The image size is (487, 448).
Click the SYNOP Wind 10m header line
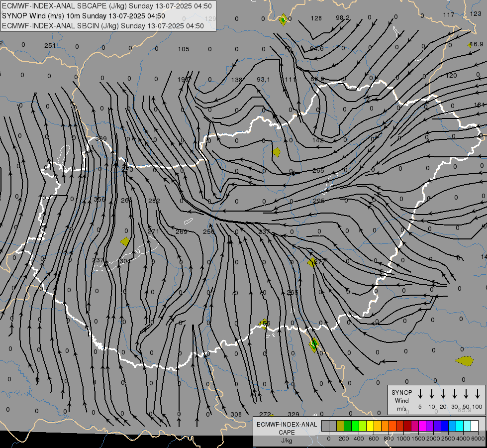[84, 16]
